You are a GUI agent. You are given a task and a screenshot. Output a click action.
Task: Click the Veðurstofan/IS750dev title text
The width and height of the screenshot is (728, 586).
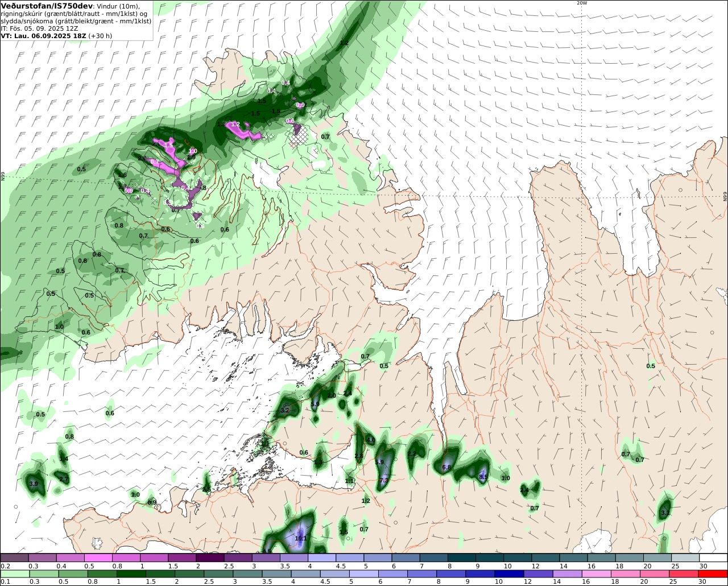coord(47,6)
